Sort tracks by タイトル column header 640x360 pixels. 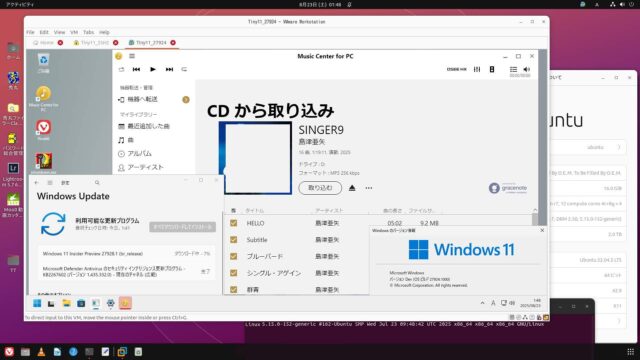coord(254,211)
